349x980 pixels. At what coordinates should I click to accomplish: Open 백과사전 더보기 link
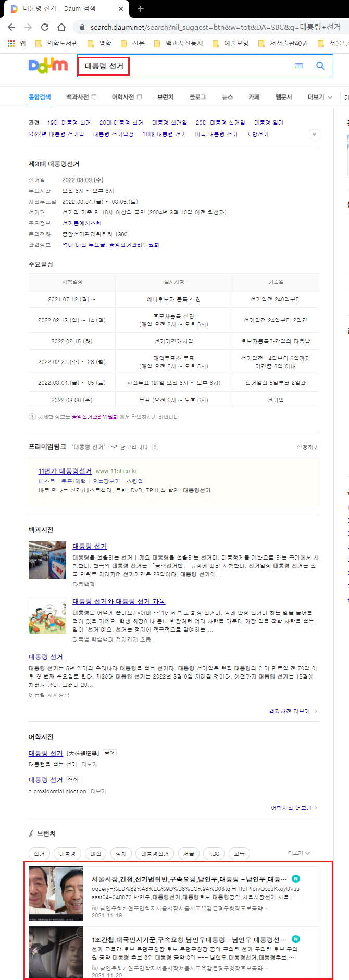pos(293,711)
